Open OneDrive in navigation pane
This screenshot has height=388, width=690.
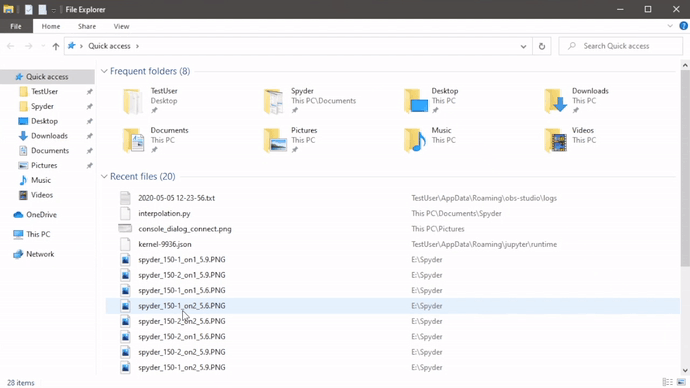pyautogui.click(x=41, y=215)
